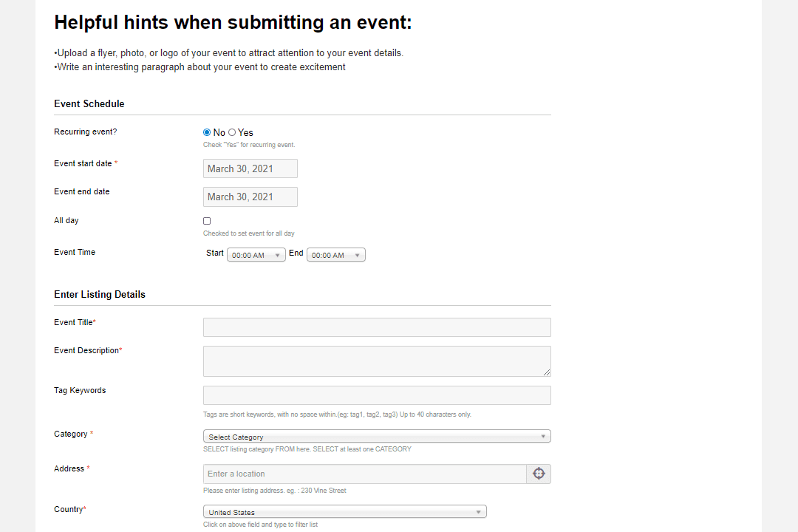Click the Enter a location address field

(x=364, y=474)
